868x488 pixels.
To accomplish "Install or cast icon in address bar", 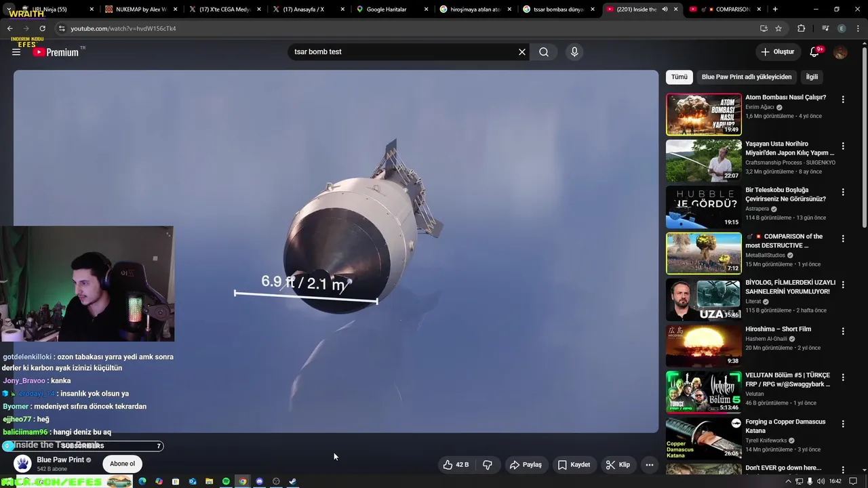I will point(764,28).
